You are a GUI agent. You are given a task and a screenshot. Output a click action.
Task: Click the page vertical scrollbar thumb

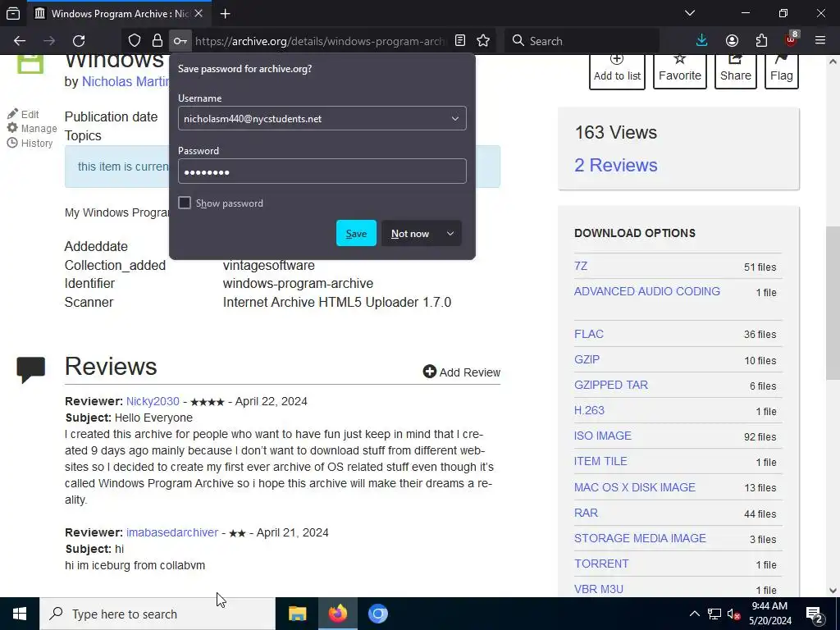click(x=833, y=304)
